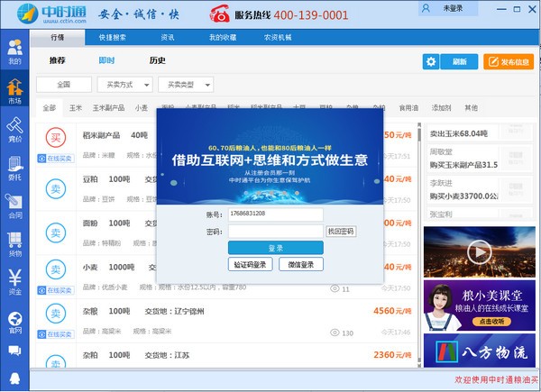541x392 pixels.
Task: Open the 资金 funds sidebar icon
Action: 14,283
